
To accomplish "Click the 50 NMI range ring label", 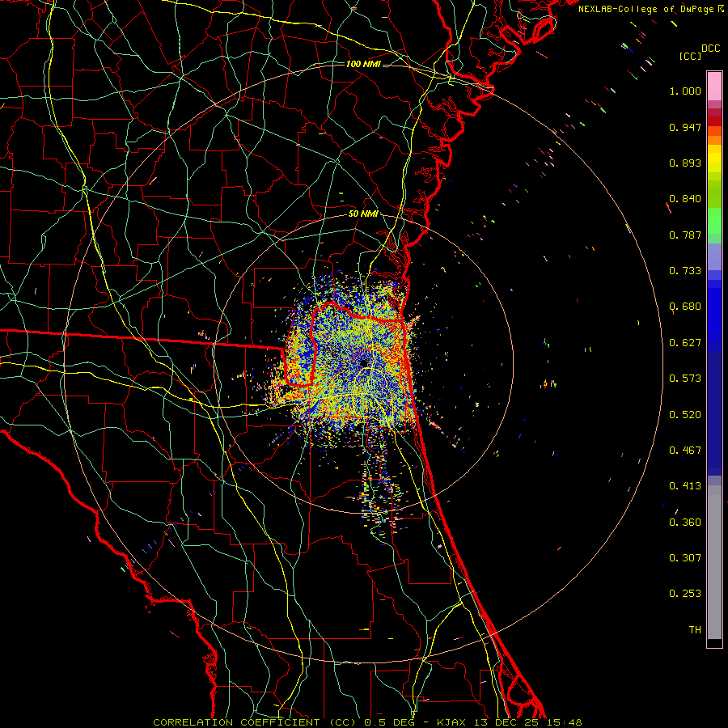I will click(363, 214).
